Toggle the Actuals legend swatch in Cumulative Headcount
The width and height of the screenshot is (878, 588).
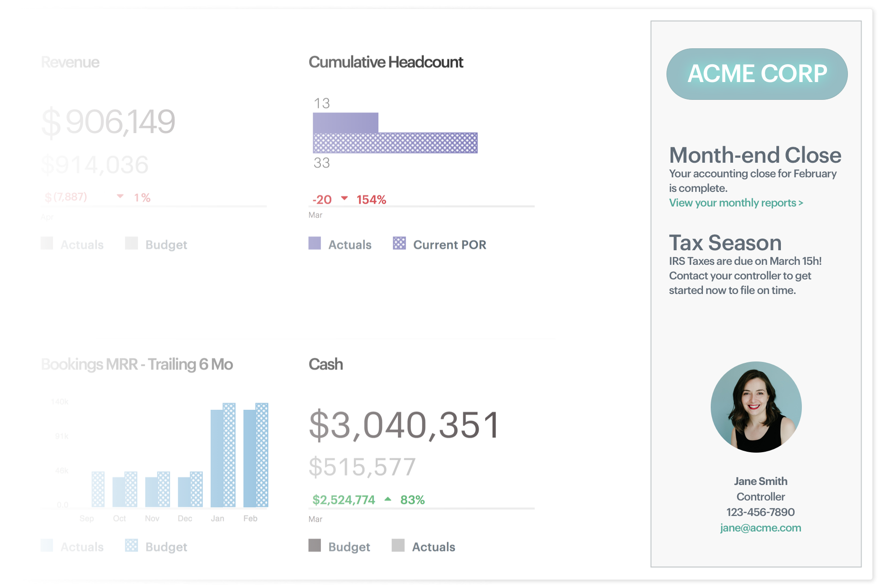(315, 243)
